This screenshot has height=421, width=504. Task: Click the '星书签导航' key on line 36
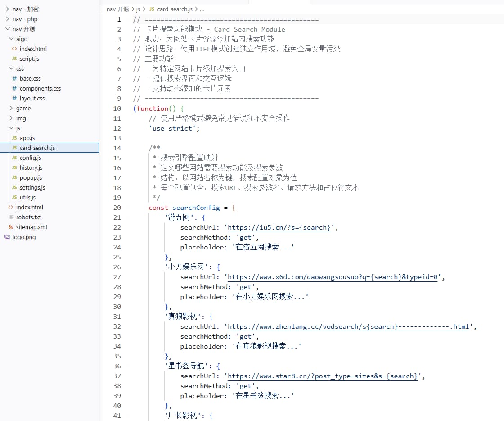pos(186,366)
